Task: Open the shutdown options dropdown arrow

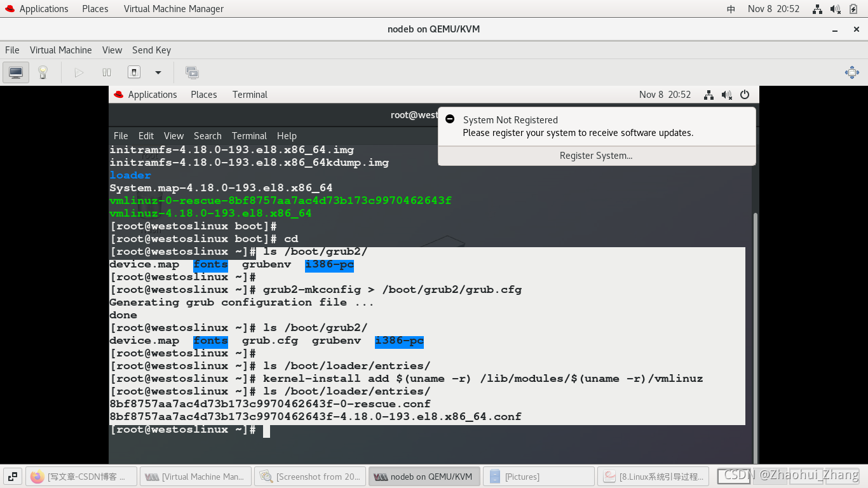Action: 158,72
